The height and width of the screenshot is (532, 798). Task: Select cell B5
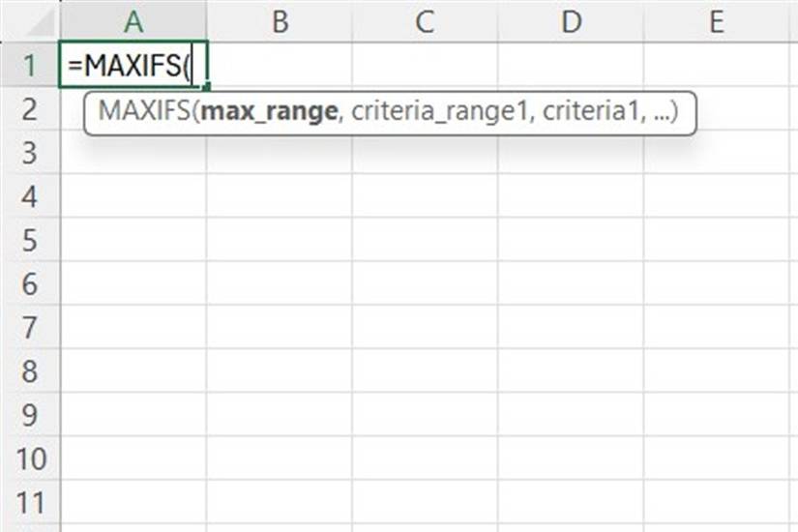[x=280, y=240]
